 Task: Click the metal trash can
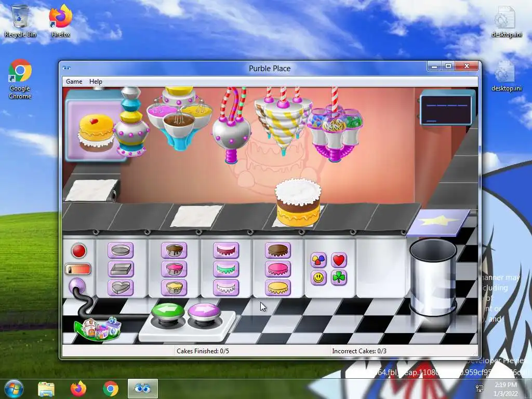pos(433,277)
